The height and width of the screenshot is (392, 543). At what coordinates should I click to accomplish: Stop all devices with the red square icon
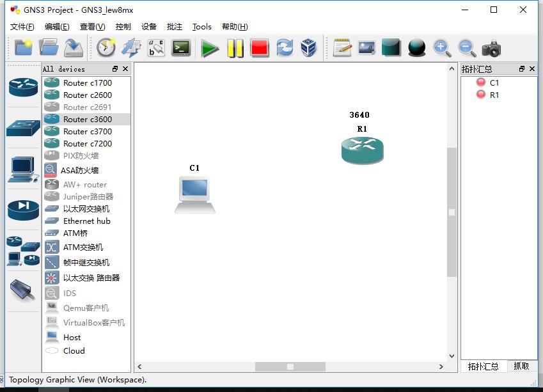pyautogui.click(x=261, y=48)
